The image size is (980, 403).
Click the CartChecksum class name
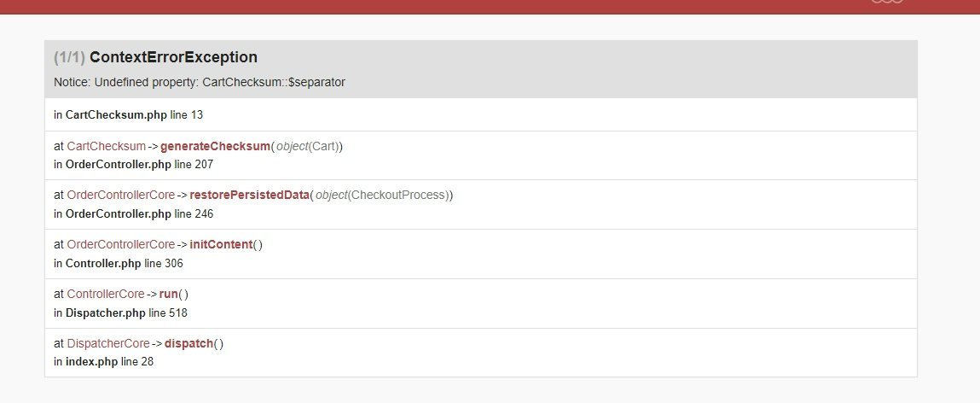tap(107, 147)
